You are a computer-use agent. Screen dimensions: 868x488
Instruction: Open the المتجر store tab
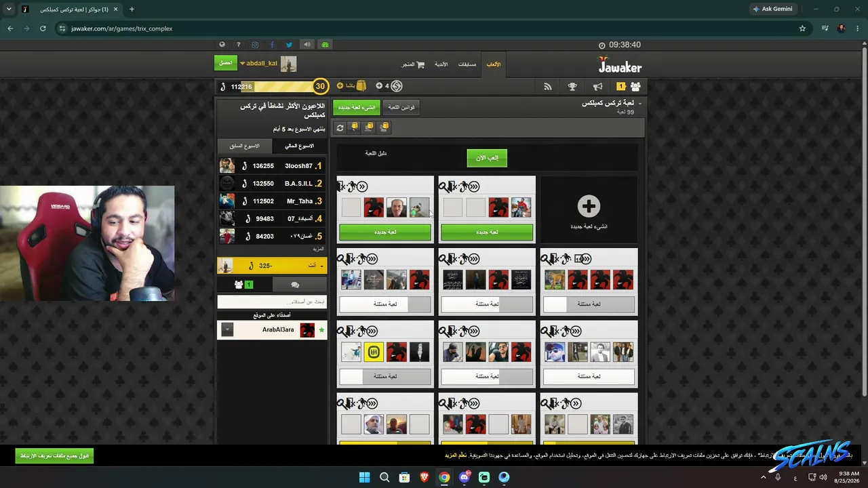(x=408, y=64)
